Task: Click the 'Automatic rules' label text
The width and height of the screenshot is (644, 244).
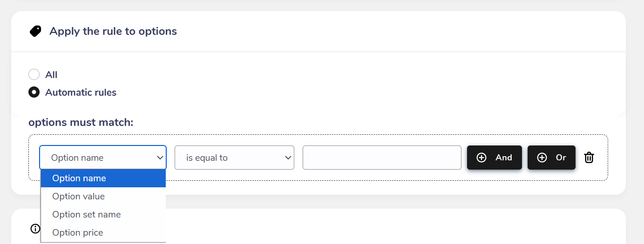Action: coord(81,92)
